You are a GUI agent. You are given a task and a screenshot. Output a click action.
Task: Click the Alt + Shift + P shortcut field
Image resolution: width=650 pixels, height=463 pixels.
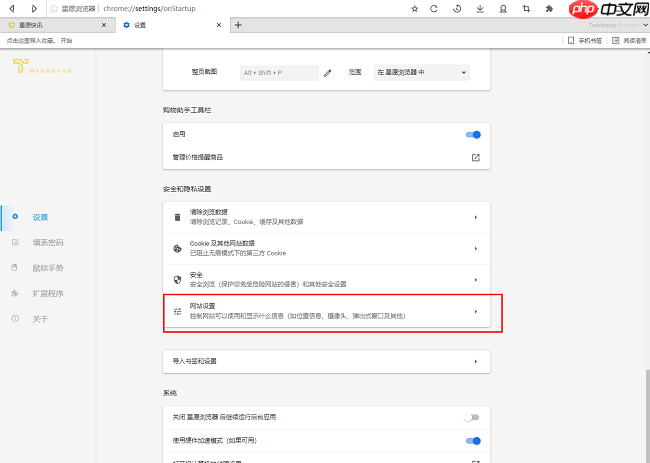279,73
